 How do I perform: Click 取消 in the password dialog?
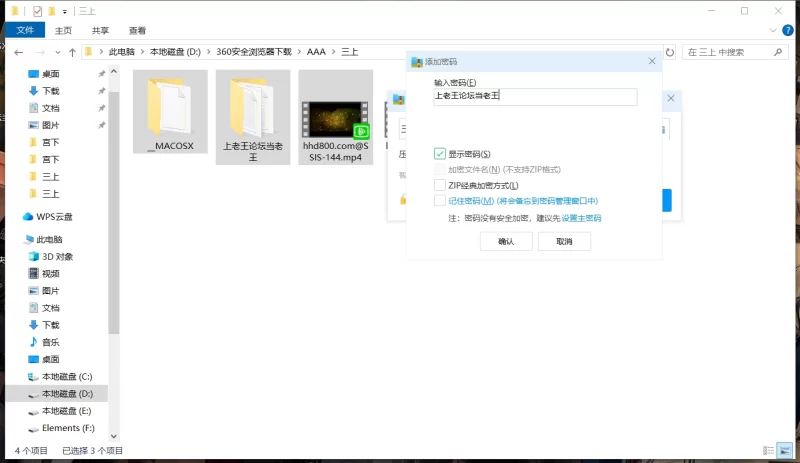pos(564,241)
